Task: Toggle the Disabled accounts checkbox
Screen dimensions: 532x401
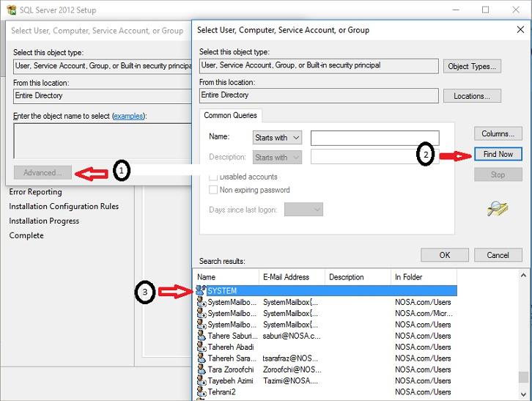Action: [213, 177]
